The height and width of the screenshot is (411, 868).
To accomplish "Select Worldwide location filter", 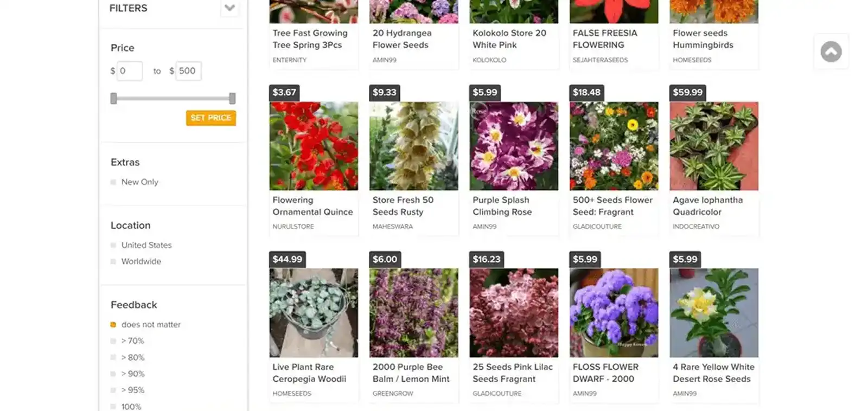I will pos(113,261).
